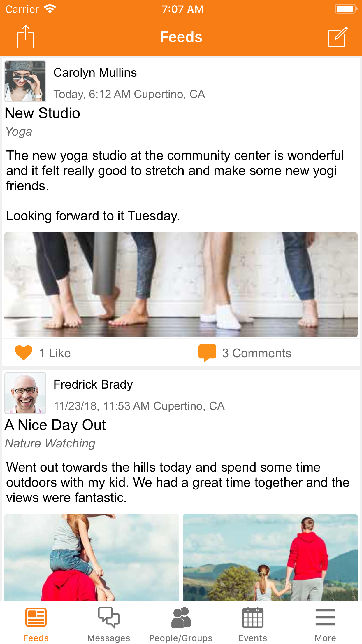Open the hillside view photo

(x=270, y=557)
